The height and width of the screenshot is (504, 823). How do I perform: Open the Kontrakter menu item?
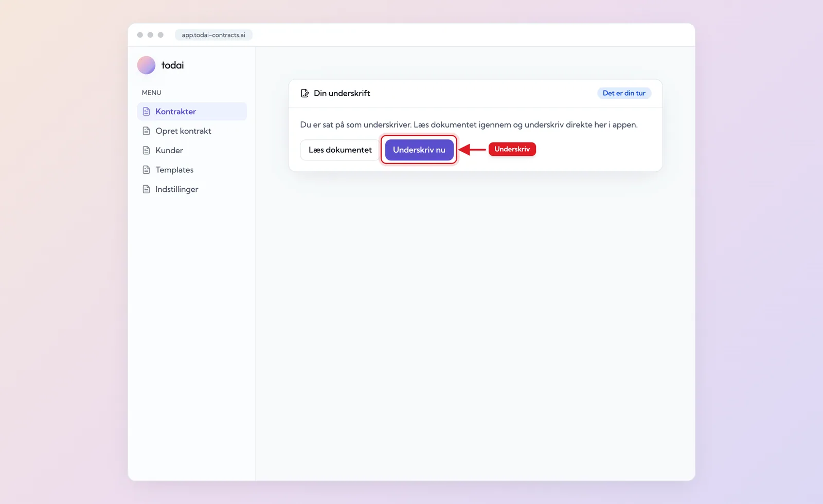[192, 112]
